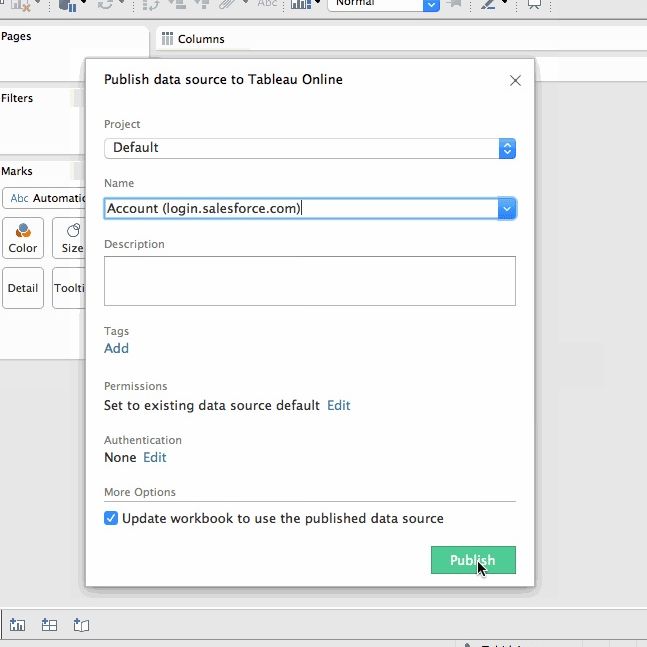The width and height of the screenshot is (647, 647).
Task: Uncheck Update workbook to use published data source
Action: click(x=111, y=518)
